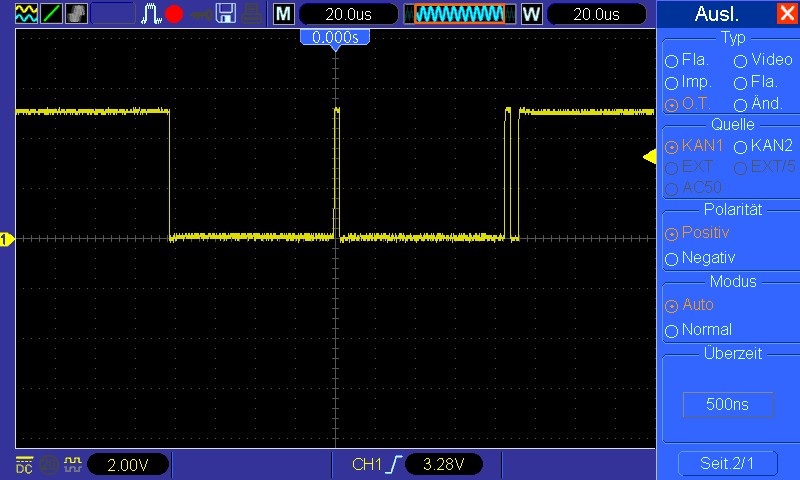Click the DC coupling icon
This screenshot has width=800, height=480.
click(x=24, y=464)
